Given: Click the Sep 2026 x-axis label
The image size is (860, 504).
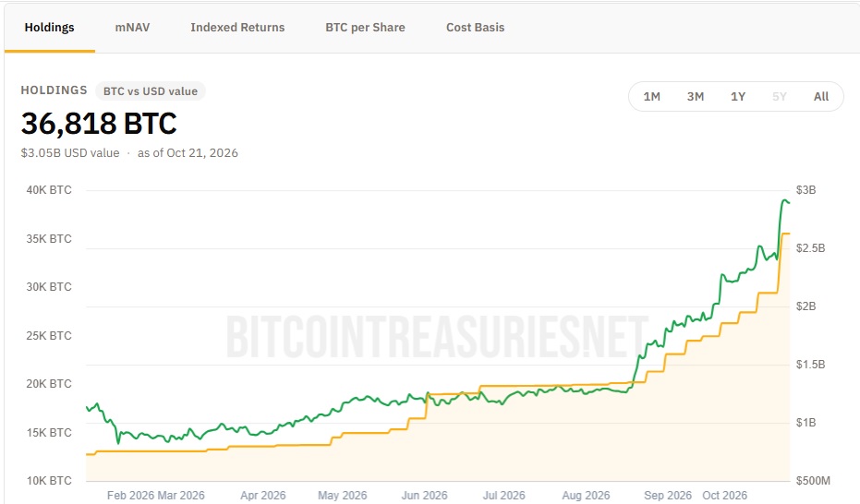Looking at the screenshot, I should pos(668,496).
